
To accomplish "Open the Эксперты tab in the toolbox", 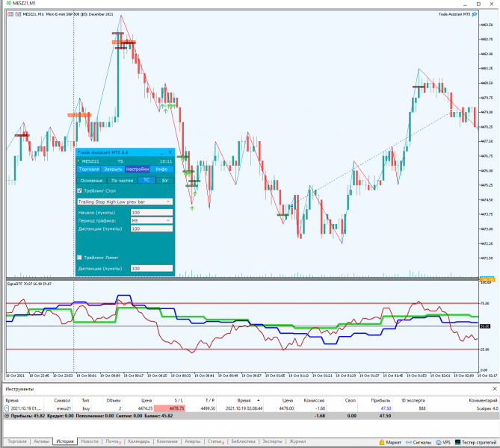I will click(x=272, y=441).
